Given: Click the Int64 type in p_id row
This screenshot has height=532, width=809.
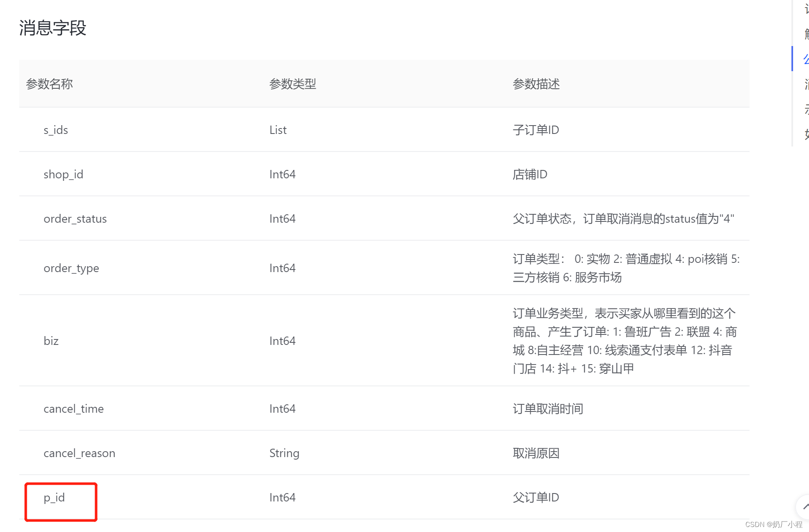Looking at the screenshot, I should click(x=282, y=498).
